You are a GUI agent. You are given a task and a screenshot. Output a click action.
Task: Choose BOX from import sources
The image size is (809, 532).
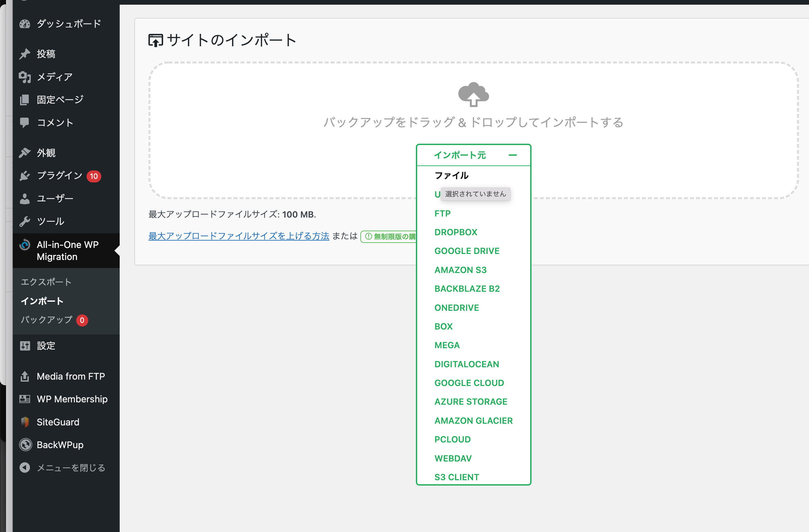coord(444,326)
